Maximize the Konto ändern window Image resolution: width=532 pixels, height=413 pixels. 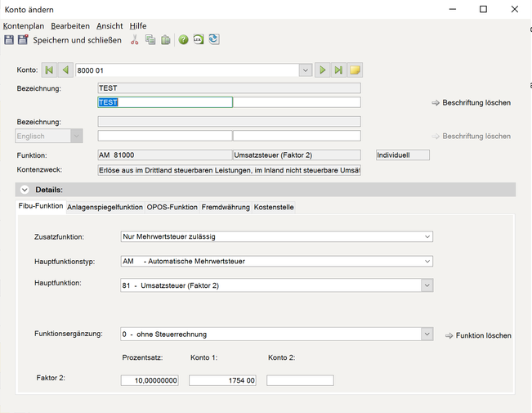click(483, 9)
